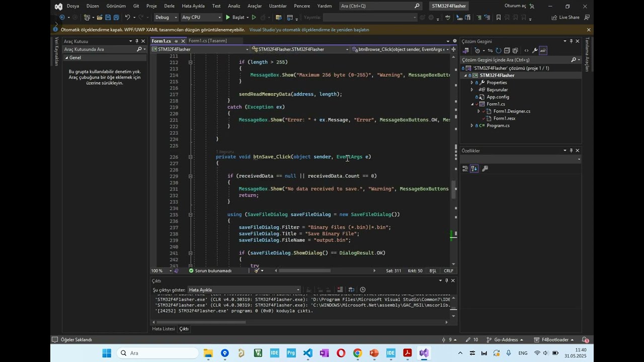Select App.config in Solution Explorer

pyautogui.click(x=498, y=97)
